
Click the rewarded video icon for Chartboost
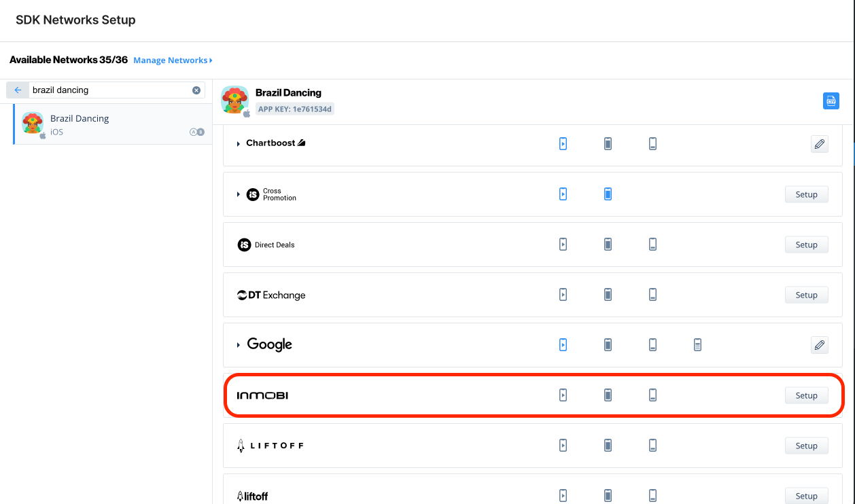(x=563, y=144)
